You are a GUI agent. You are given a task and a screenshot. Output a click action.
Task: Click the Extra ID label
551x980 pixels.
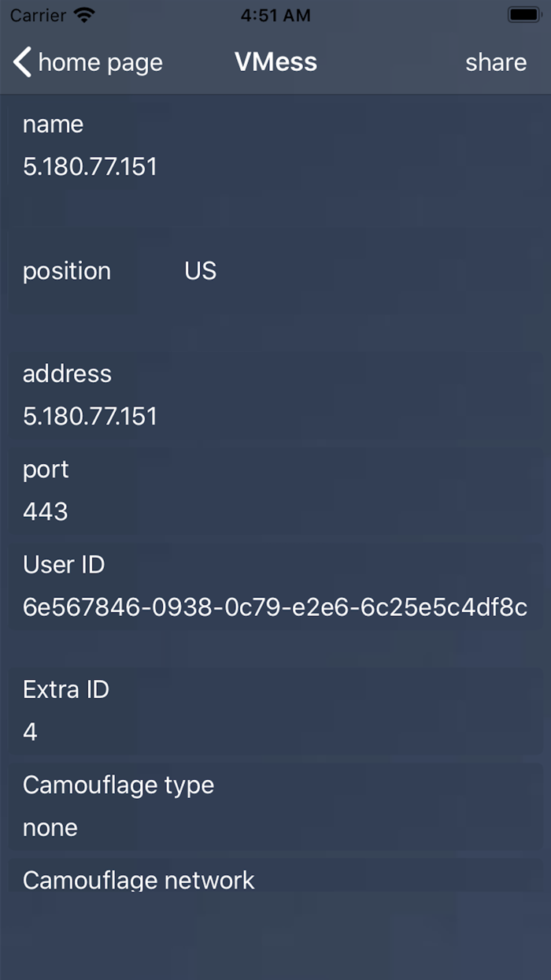[x=66, y=690]
